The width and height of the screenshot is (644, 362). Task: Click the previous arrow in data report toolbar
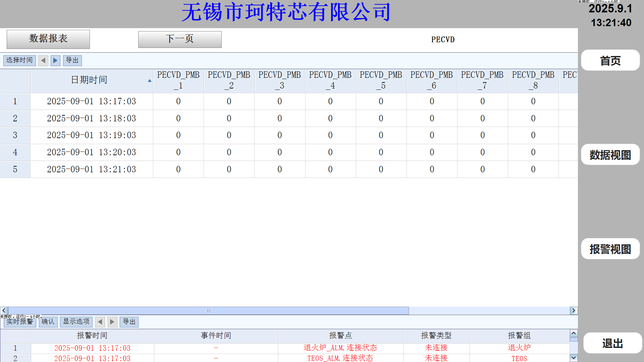43,61
